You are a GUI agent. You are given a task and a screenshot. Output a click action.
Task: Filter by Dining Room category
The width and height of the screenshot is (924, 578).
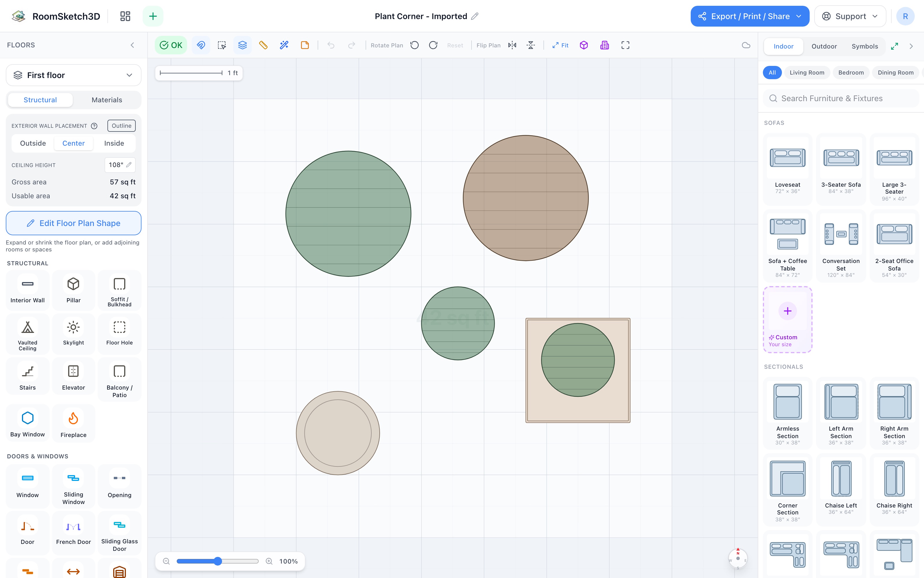pyautogui.click(x=895, y=73)
